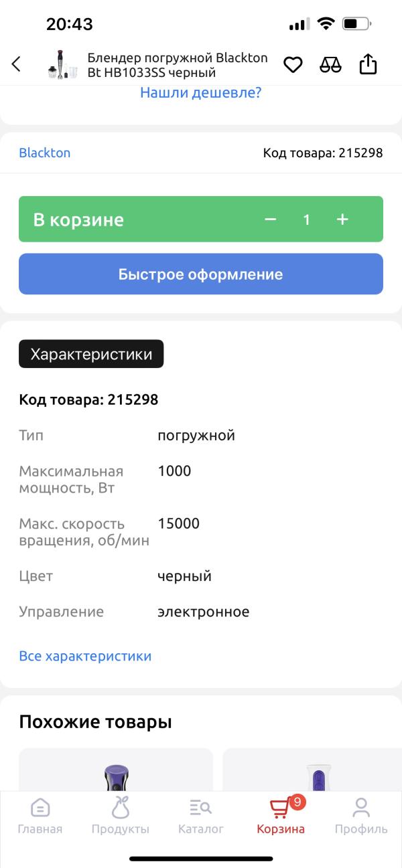Viewport: 402px width, 868px height.
Task: Expand Все характеристики link
Action: tap(85, 656)
